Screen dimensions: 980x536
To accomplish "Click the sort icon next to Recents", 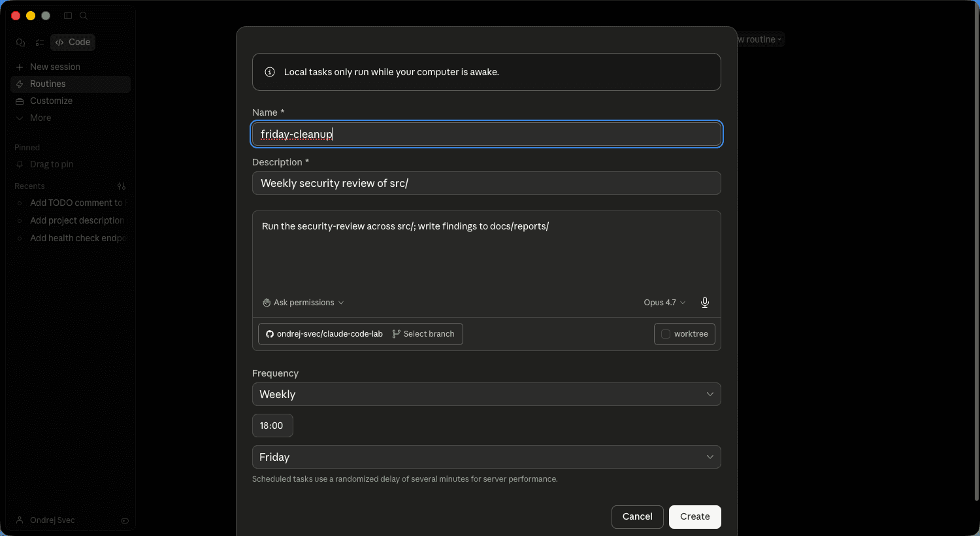I will (122, 186).
